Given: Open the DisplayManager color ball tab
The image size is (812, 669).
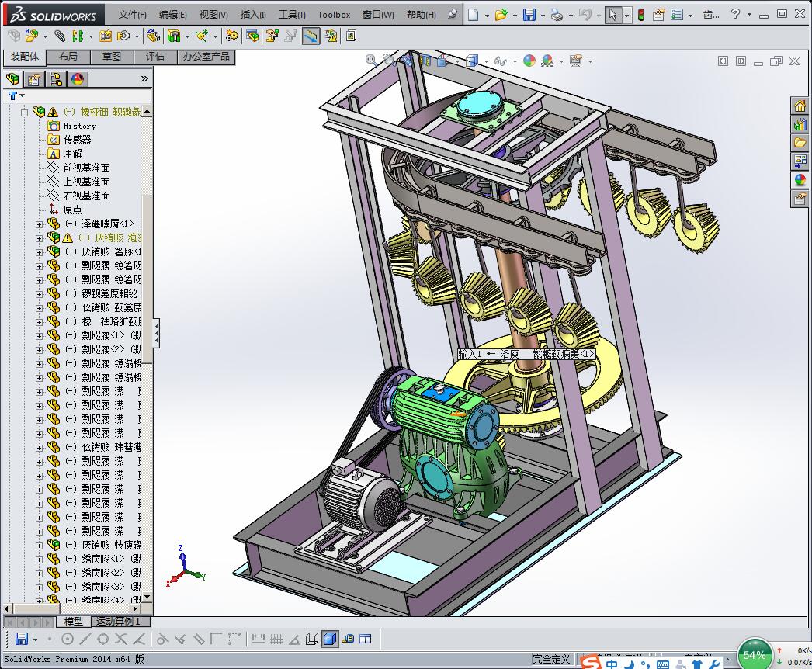Looking at the screenshot, I should tap(78, 79).
